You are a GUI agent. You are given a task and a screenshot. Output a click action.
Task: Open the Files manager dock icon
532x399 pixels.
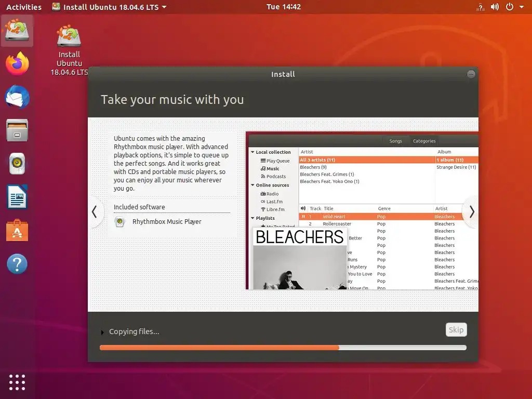point(17,130)
